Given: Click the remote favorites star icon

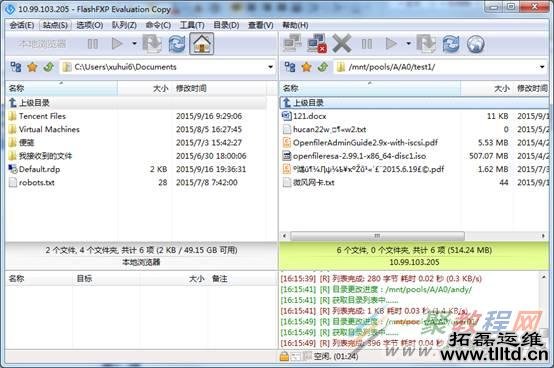Looking at the screenshot, I should click(x=306, y=67).
